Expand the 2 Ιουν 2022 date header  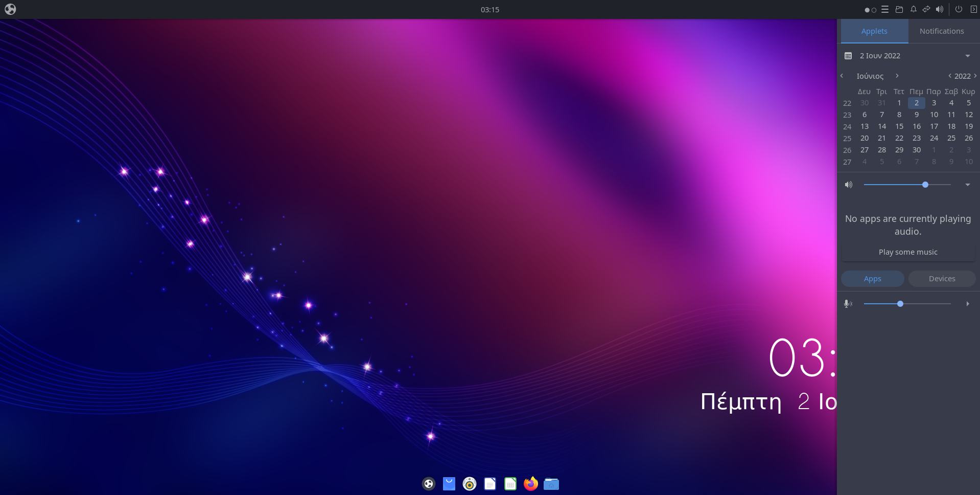[967, 55]
